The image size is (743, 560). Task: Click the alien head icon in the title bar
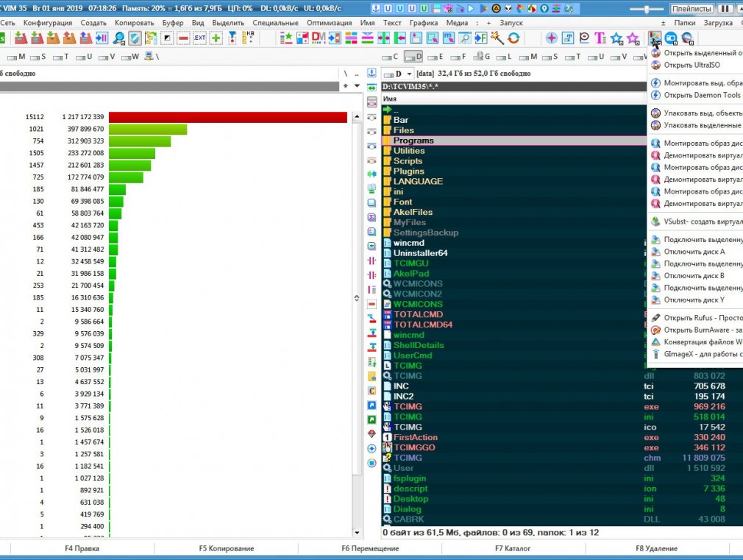[x=508, y=9]
